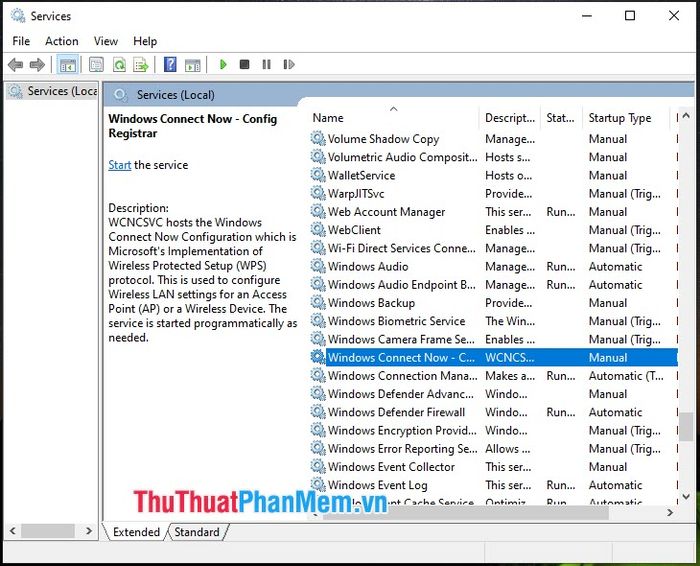Click console tree scrollbar right arrow
Image resolution: width=700 pixels, height=566 pixels.
click(x=89, y=531)
